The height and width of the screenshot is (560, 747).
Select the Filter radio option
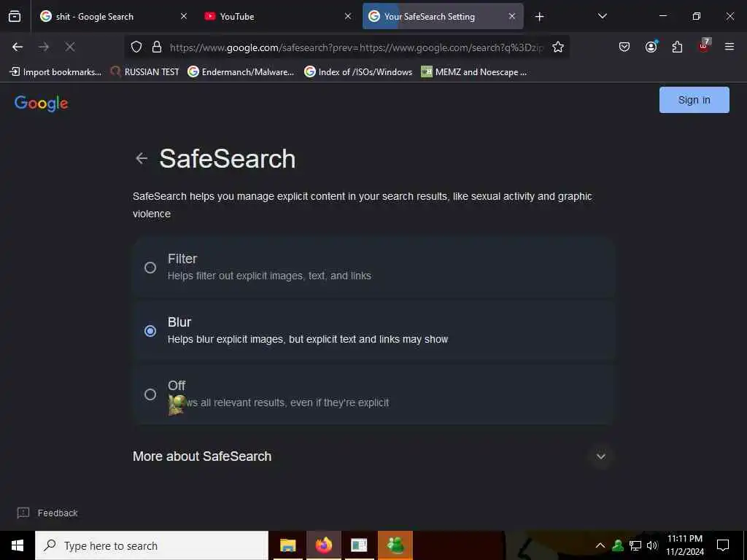pyautogui.click(x=150, y=268)
